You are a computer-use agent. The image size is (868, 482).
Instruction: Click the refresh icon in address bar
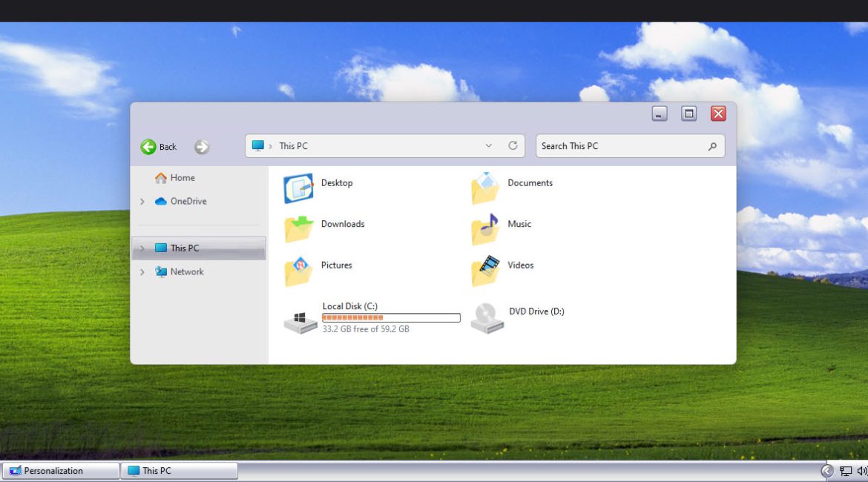tap(513, 145)
